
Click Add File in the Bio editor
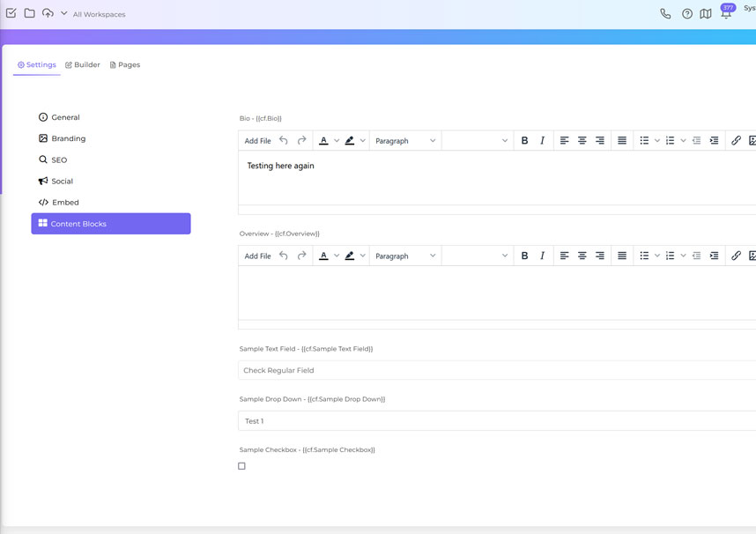click(257, 141)
